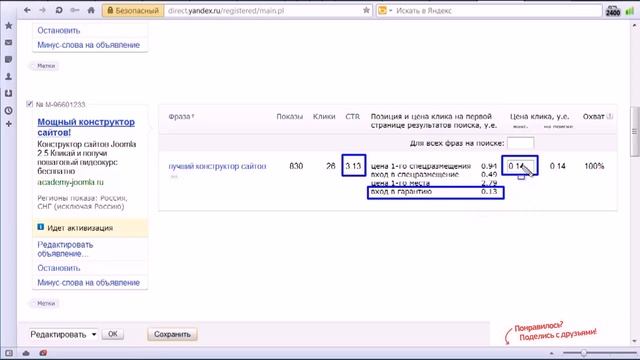Click the Безопасный security badge
This screenshot has width=640, height=360.
click(x=133, y=11)
